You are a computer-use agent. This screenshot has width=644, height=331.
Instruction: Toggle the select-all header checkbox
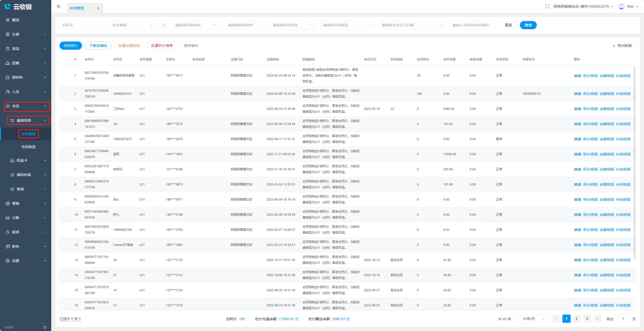click(63, 59)
